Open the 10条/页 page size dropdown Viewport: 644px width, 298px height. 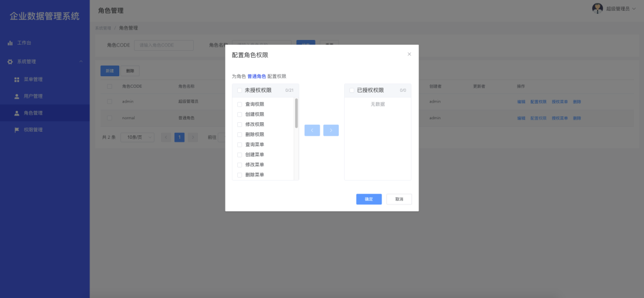(x=137, y=137)
